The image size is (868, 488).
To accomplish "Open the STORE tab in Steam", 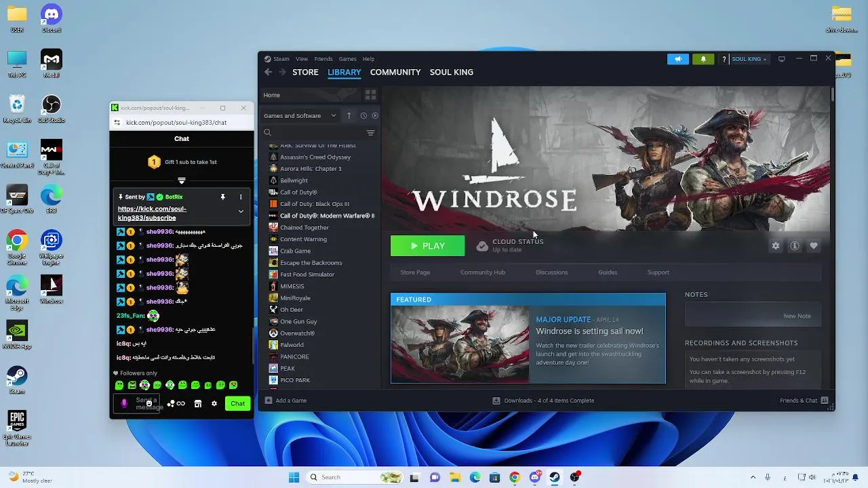I will pos(305,72).
